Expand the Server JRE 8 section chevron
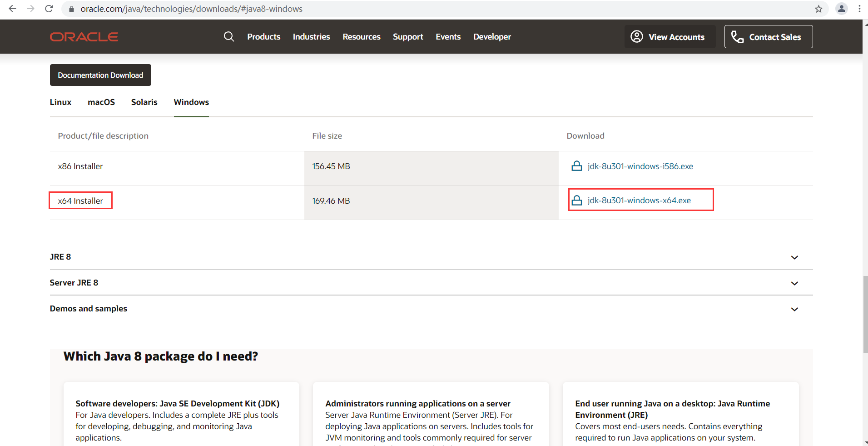Image resolution: width=868 pixels, height=446 pixels. coord(794,283)
